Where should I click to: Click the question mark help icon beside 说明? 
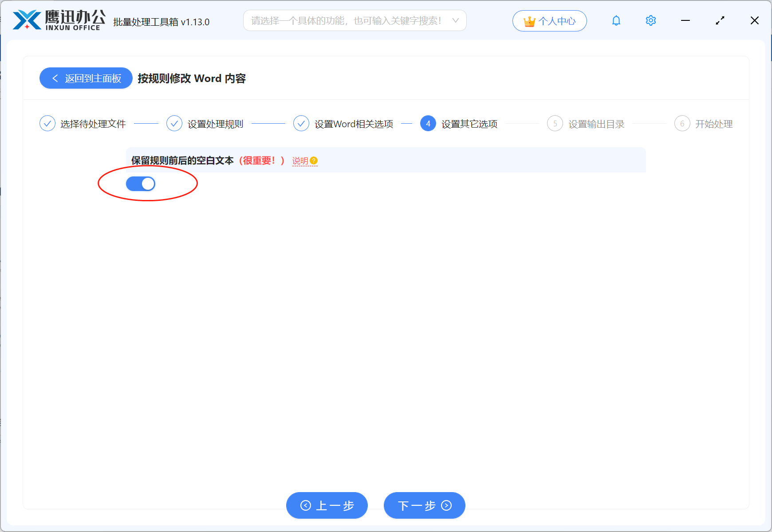coord(314,161)
